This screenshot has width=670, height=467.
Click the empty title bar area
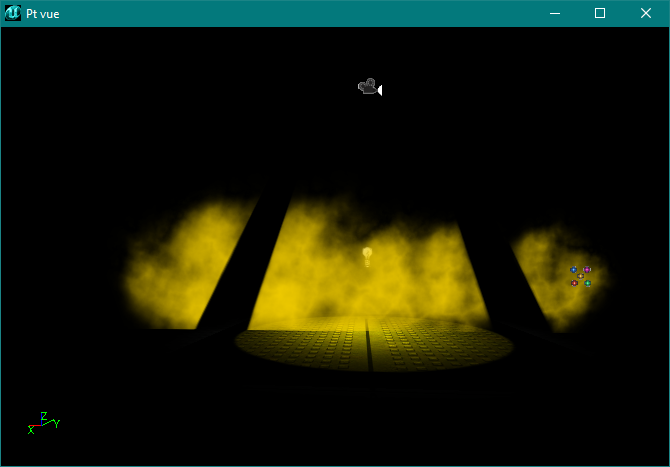point(300,13)
